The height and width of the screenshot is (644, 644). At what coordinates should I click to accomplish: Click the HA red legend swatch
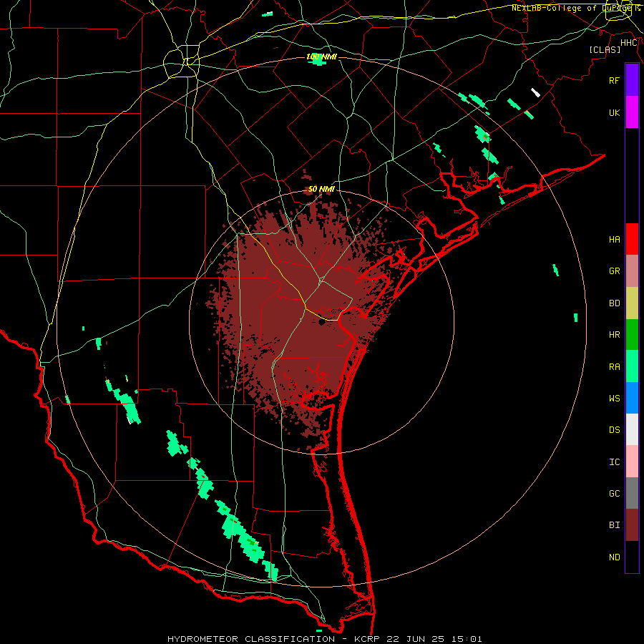point(632,239)
